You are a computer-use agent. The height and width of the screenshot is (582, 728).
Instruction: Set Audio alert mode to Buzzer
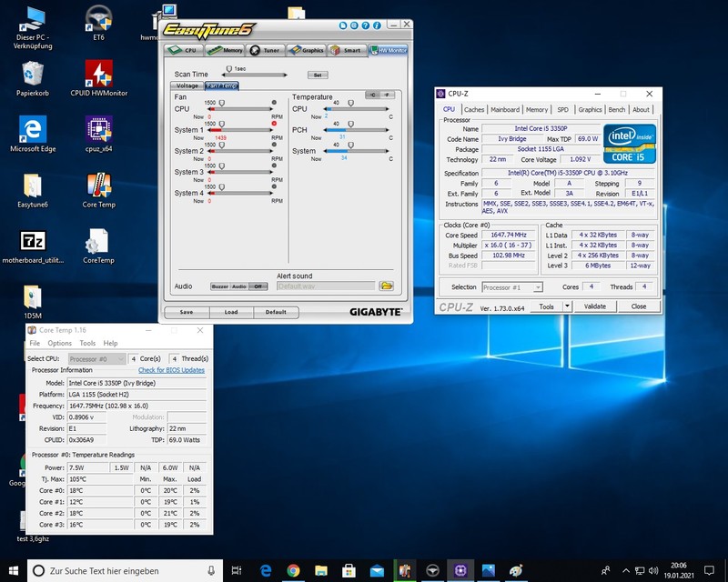coord(220,286)
